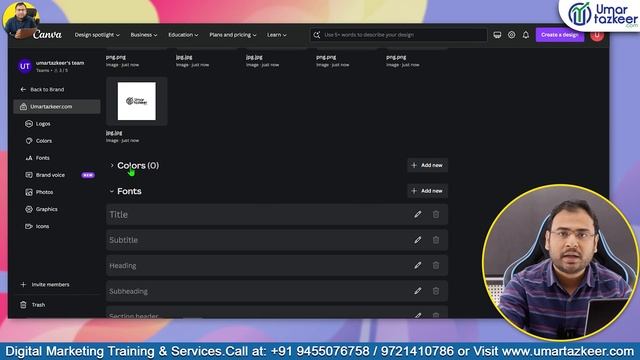The image size is (640, 360).
Task: Add new color to Colors
Action: (427, 165)
